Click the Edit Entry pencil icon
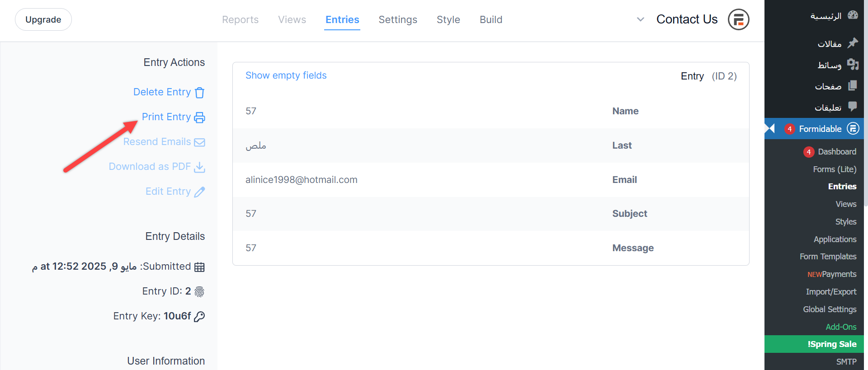Image resolution: width=868 pixels, height=370 pixels. tap(199, 192)
